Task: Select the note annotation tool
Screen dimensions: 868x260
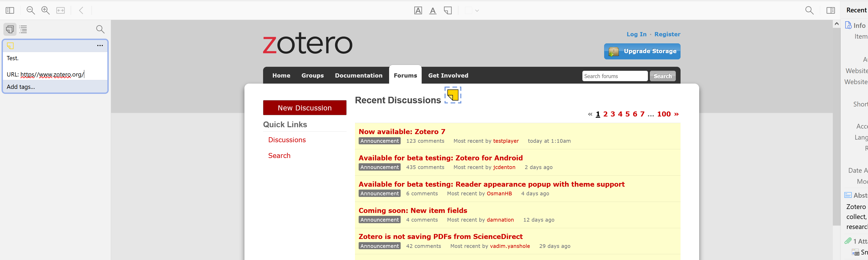Action: [448, 11]
